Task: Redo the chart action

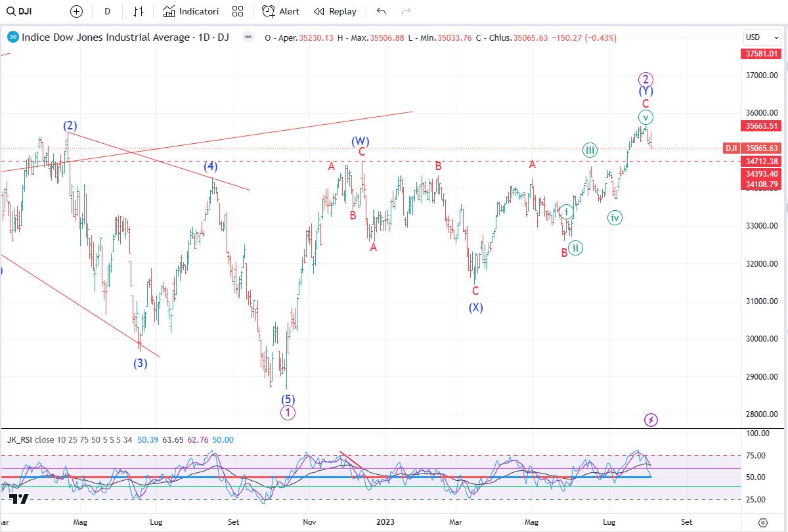Action: point(406,11)
